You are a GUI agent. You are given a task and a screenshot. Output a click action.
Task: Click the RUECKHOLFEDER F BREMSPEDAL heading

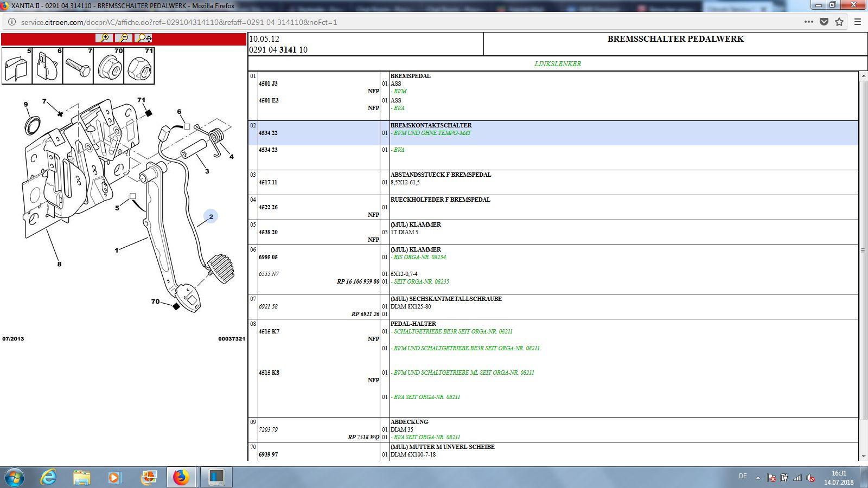tap(440, 200)
